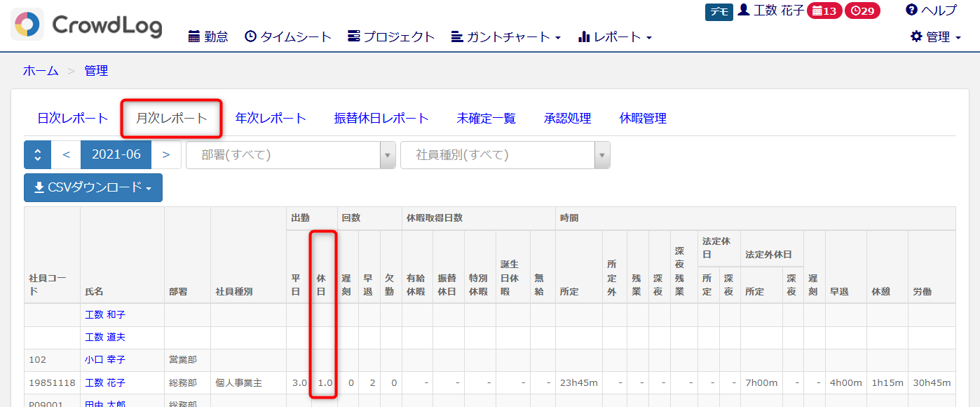Go to the プロジェクト page
The width and height of the screenshot is (980, 407).
point(391,36)
